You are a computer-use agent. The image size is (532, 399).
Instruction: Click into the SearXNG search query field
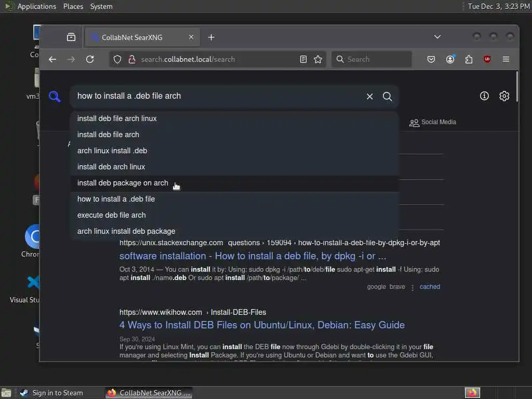pyautogui.click(x=217, y=96)
